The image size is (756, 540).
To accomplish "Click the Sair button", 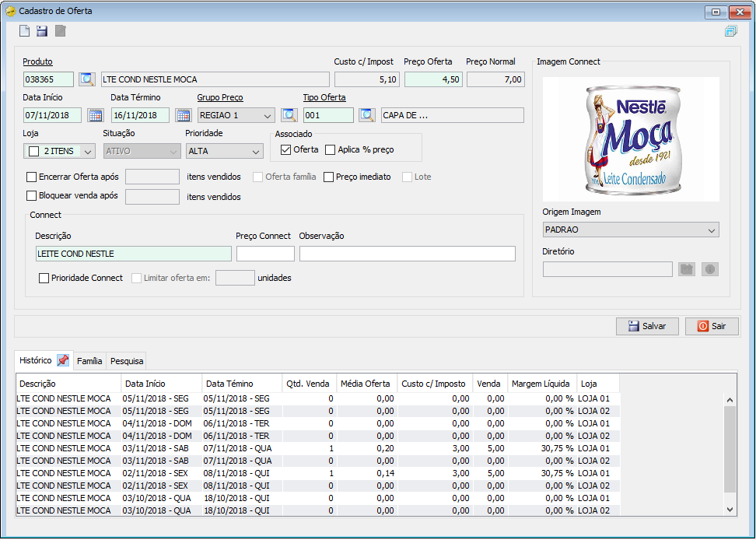I will [x=712, y=326].
